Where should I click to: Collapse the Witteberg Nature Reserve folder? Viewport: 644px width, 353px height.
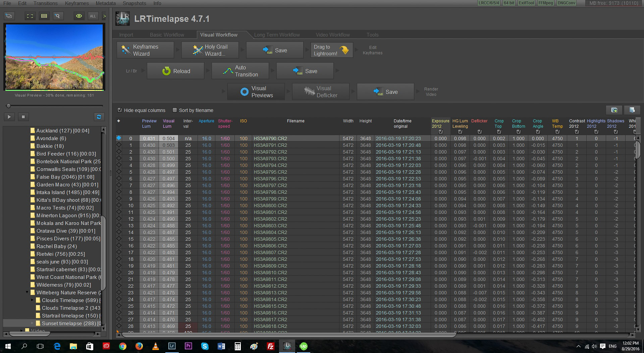click(x=27, y=292)
